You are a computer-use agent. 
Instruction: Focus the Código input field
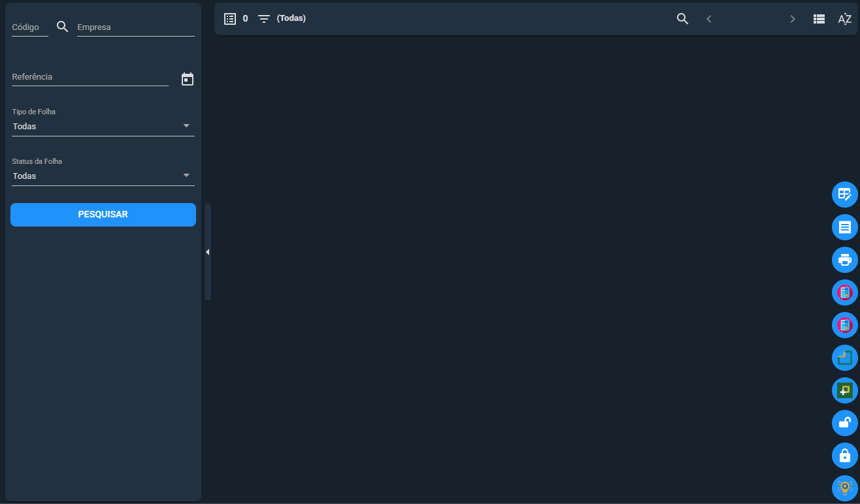pos(30,27)
